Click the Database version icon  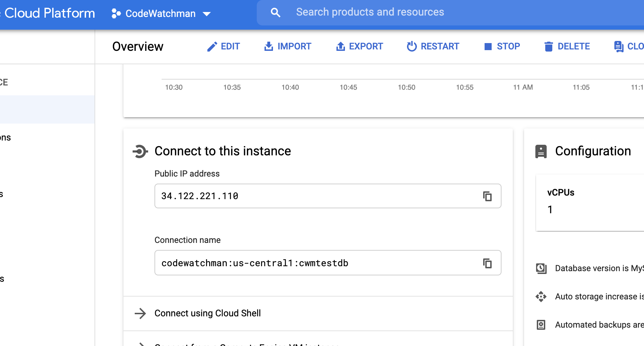[x=541, y=268]
